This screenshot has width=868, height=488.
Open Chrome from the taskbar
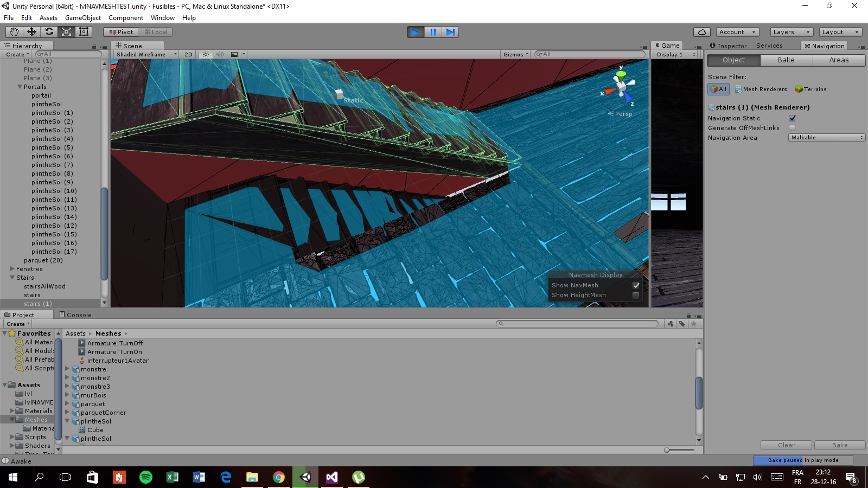click(279, 477)
